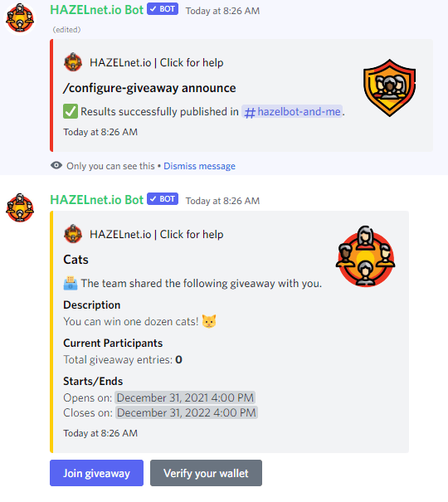Dismiss the ephemeral bot message
448x502 pixels.
[199, 166]
